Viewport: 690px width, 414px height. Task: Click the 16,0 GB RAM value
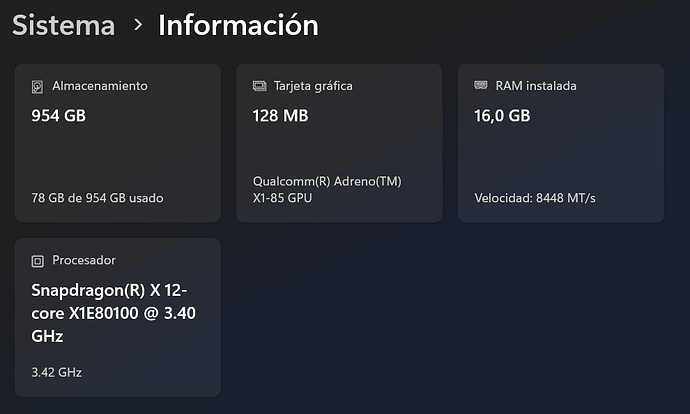point(502,116)
